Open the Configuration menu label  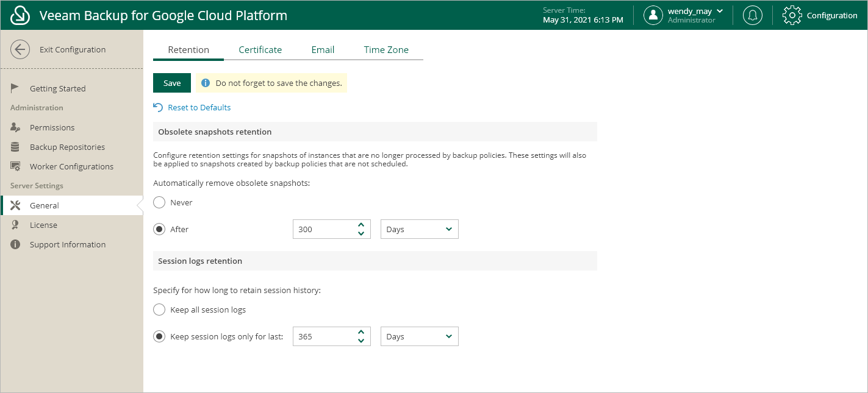click(832, 15)
